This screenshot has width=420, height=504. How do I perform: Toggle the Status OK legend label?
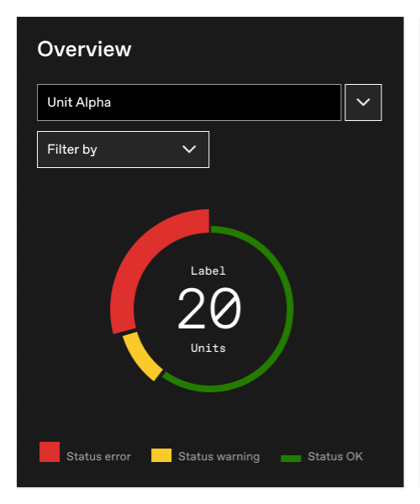tap(335, 456)
